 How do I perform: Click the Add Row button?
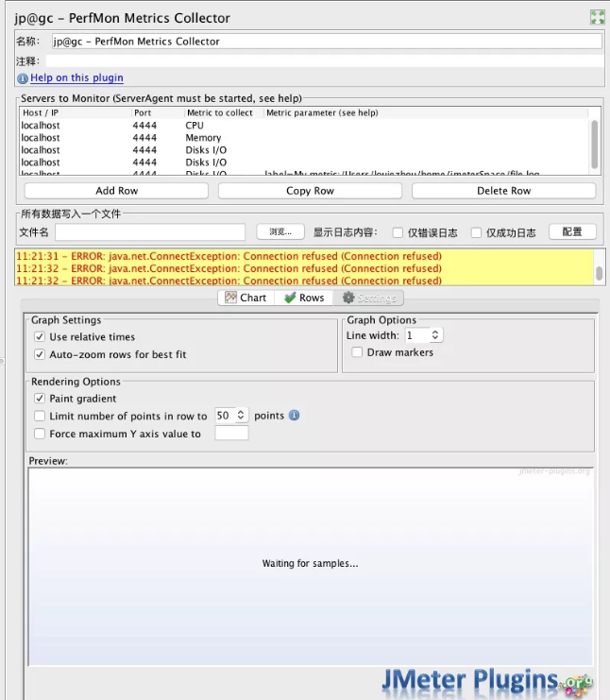(x=116, y=191)
